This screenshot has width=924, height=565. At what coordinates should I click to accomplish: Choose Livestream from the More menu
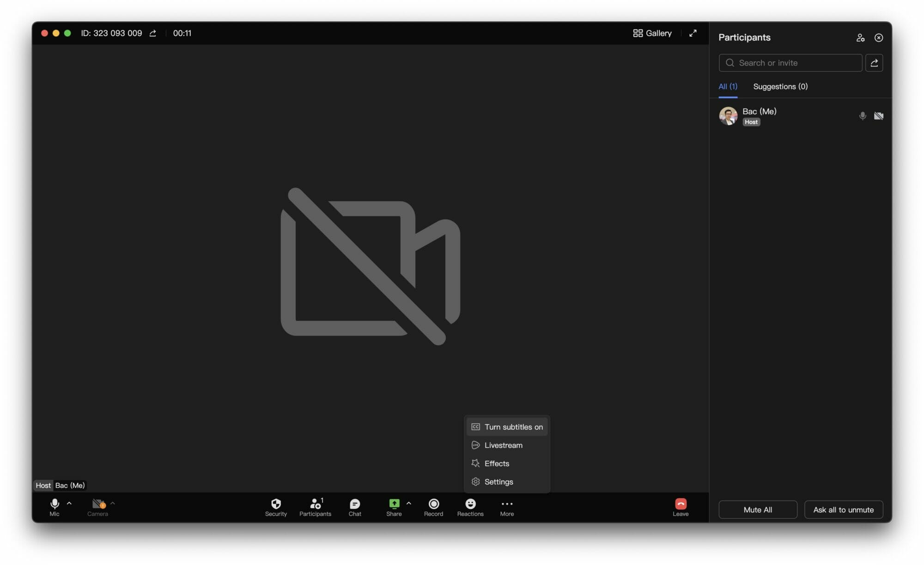pos(507,445)
